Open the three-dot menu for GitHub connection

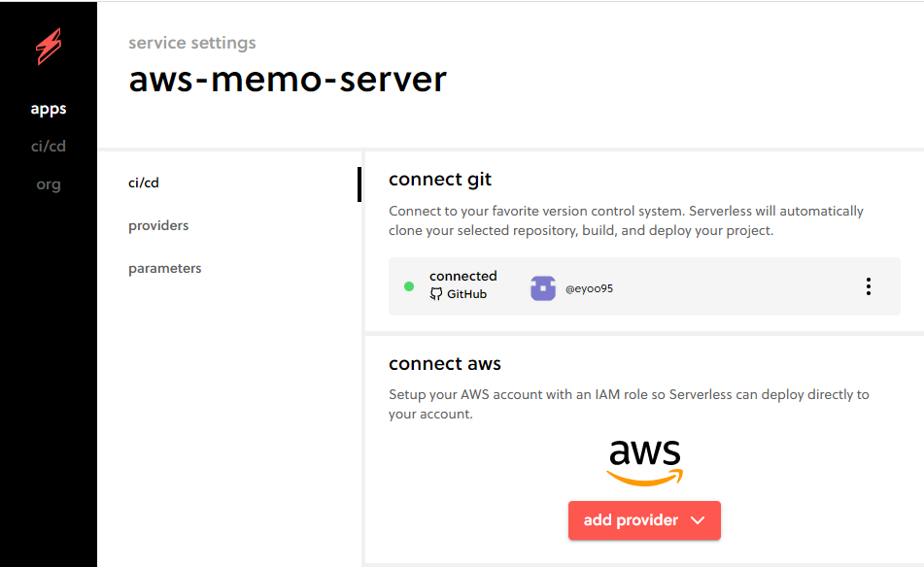pyautogui.click(x=868, y=286)
